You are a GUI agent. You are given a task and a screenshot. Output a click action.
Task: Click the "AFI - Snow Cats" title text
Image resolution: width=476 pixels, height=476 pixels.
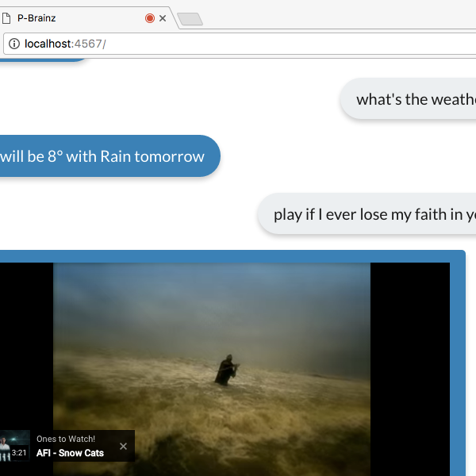tap(70, 453)
